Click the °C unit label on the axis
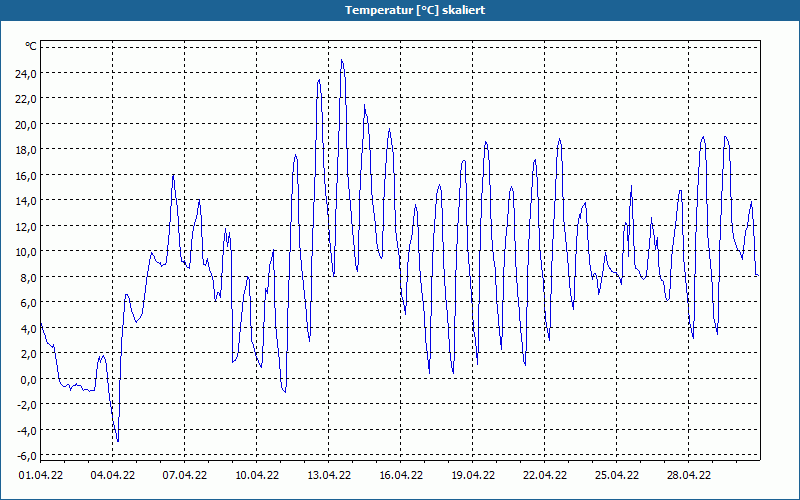800x500 pixels. point(31,46)
